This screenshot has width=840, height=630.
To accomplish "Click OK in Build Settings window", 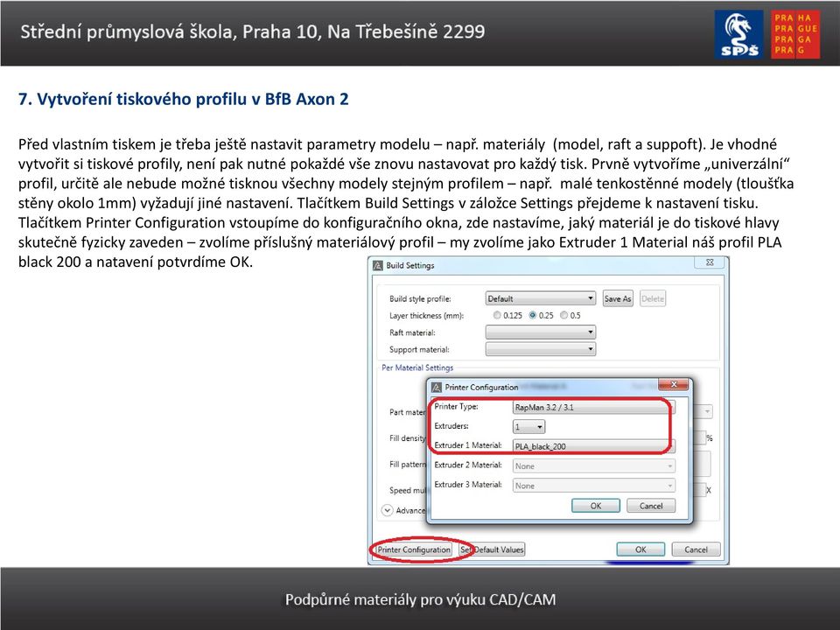I will (x=640, y=549).
